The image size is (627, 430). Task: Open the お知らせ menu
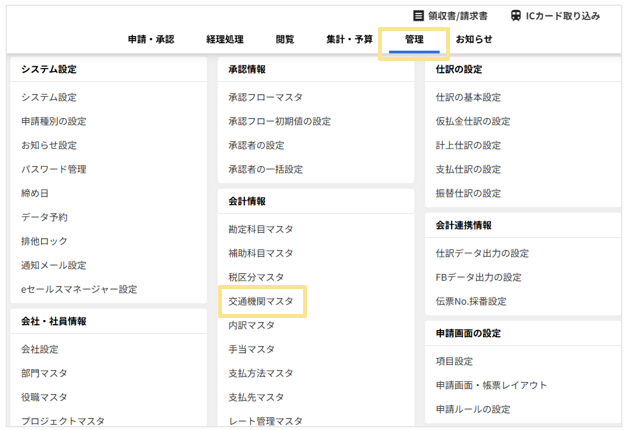tap(474, 39)
